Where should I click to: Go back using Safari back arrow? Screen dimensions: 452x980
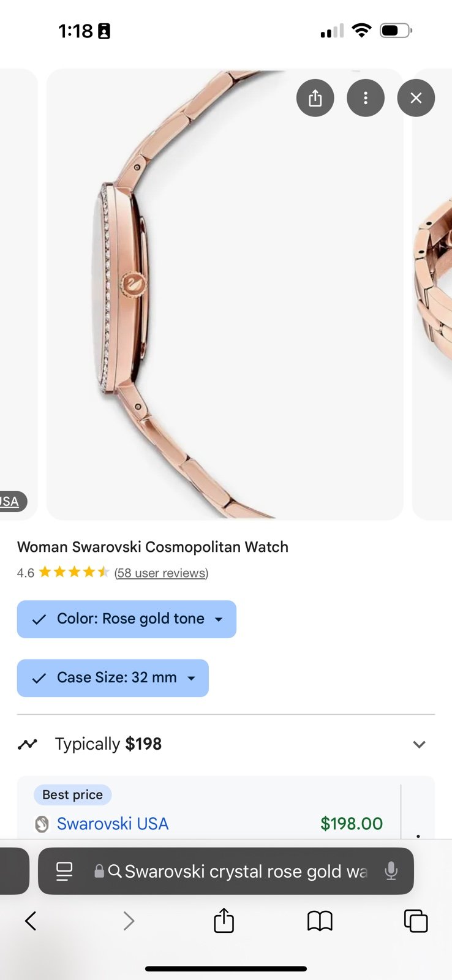click(x=31, y=921)
